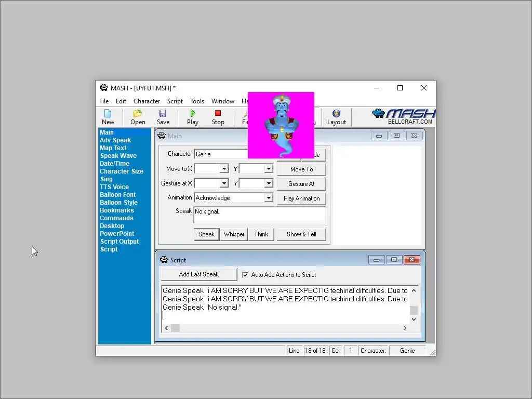Click the Gesture At button
532x399 pixels.
[301, 183]
